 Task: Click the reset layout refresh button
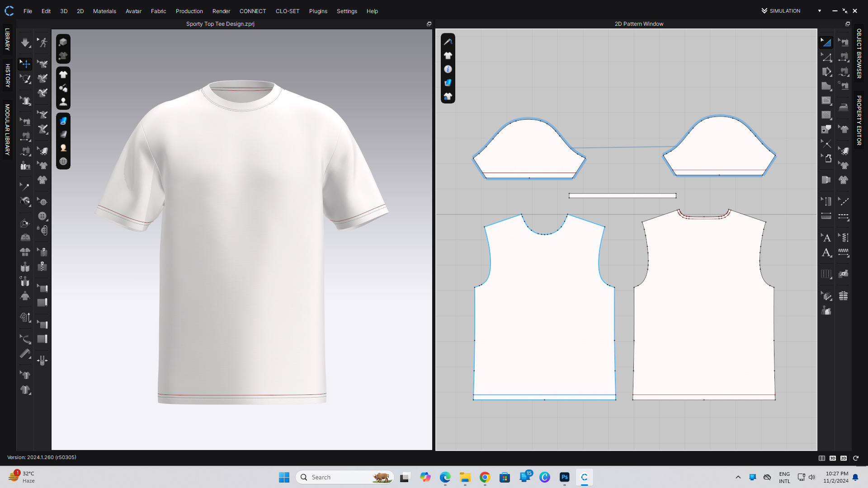point(856,458)
